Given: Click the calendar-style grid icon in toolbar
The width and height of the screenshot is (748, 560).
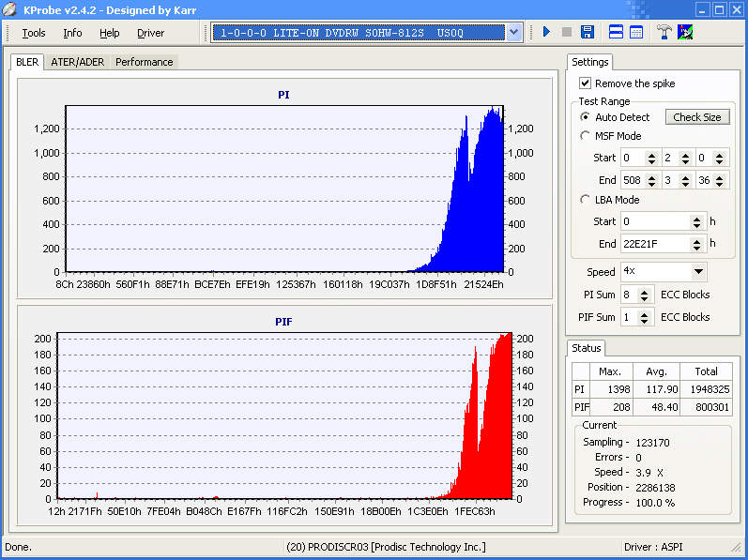Looking at the screenshot, I should (x=636, y=32).
